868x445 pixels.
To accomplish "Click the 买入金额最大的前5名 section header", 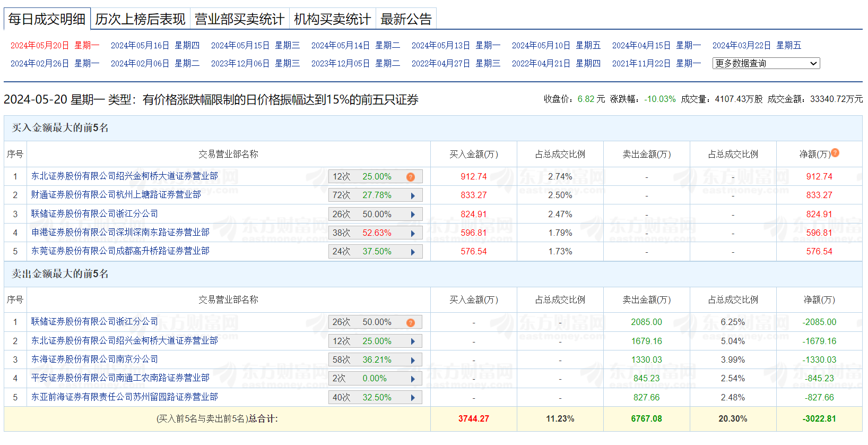I will [x=60, y=128].
